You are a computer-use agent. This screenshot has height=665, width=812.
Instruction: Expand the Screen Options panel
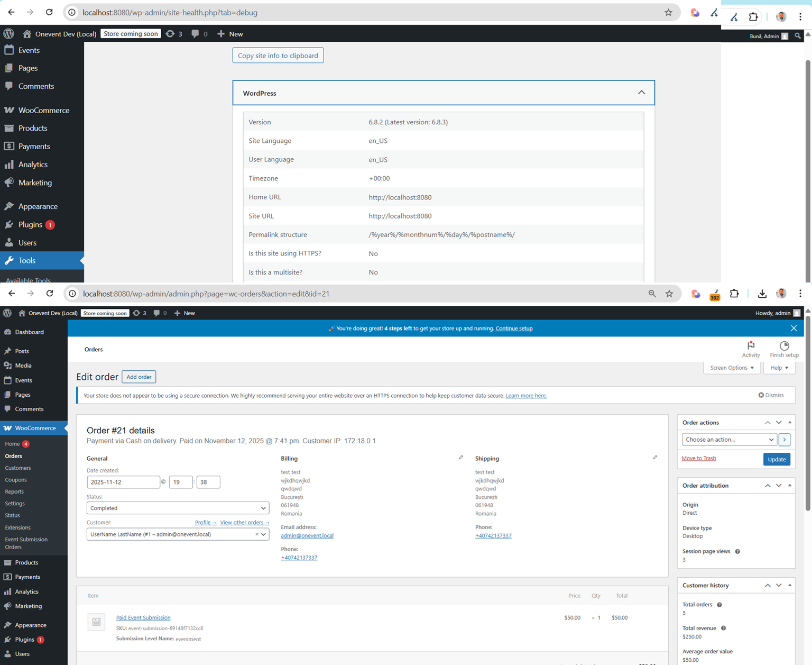pyautogui.click(x=732, y=368)
